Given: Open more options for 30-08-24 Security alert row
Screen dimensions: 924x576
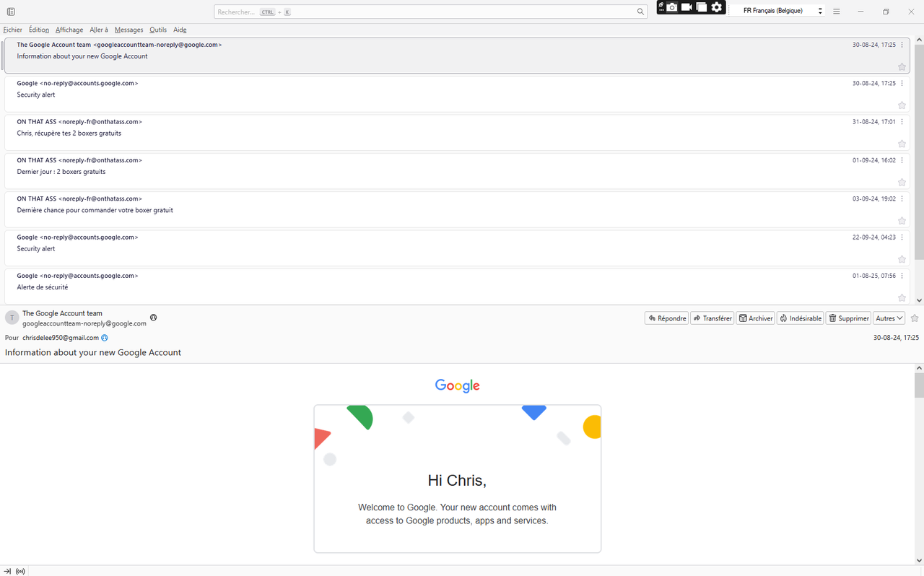Looking at the screenshot, I should click(902, 83).
